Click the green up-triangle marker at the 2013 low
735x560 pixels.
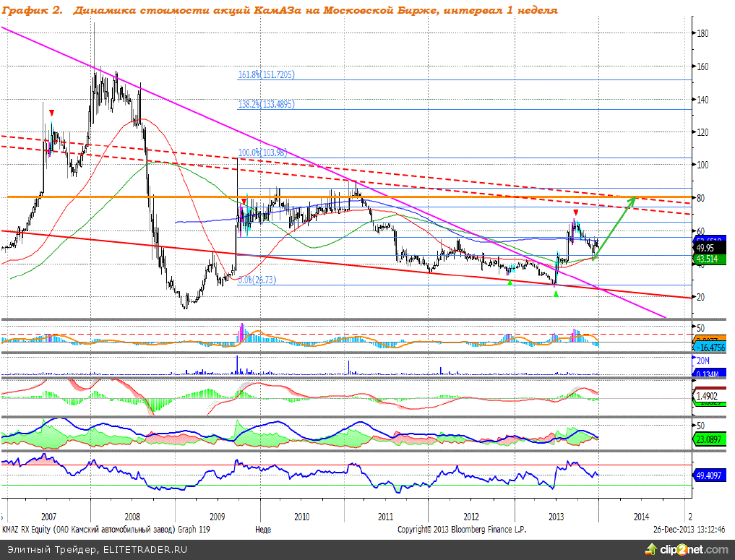[555, 288]
